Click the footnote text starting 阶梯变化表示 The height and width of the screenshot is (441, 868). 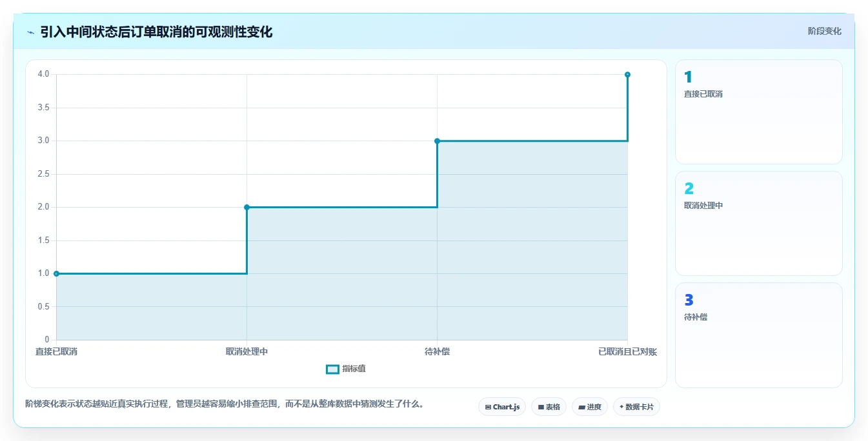coord(225,404)
